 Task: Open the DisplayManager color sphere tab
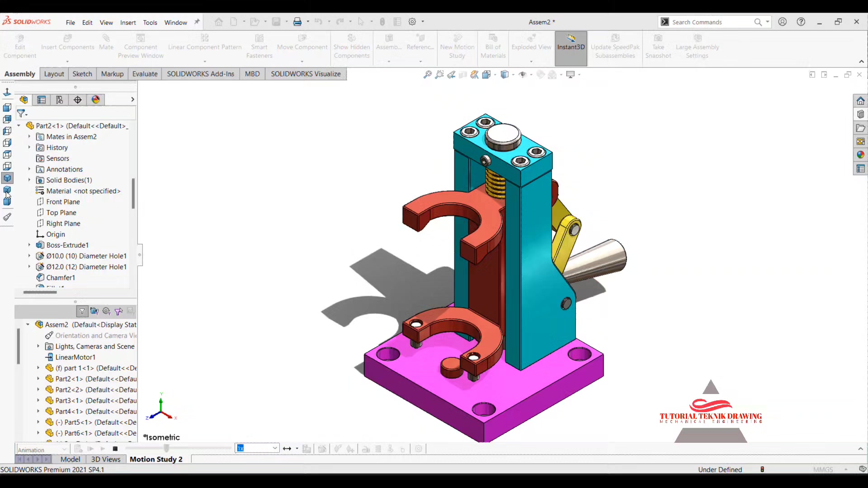point(96,99)
